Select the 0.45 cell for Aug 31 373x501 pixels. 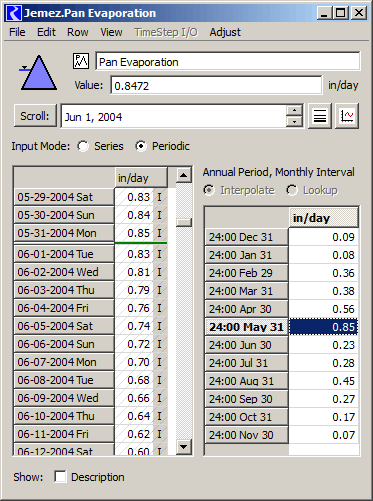(323, 381)
